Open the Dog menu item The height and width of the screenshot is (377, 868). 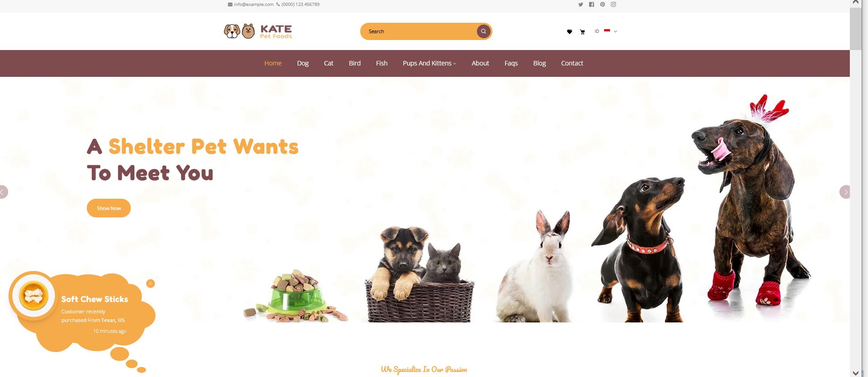[303, 63]
